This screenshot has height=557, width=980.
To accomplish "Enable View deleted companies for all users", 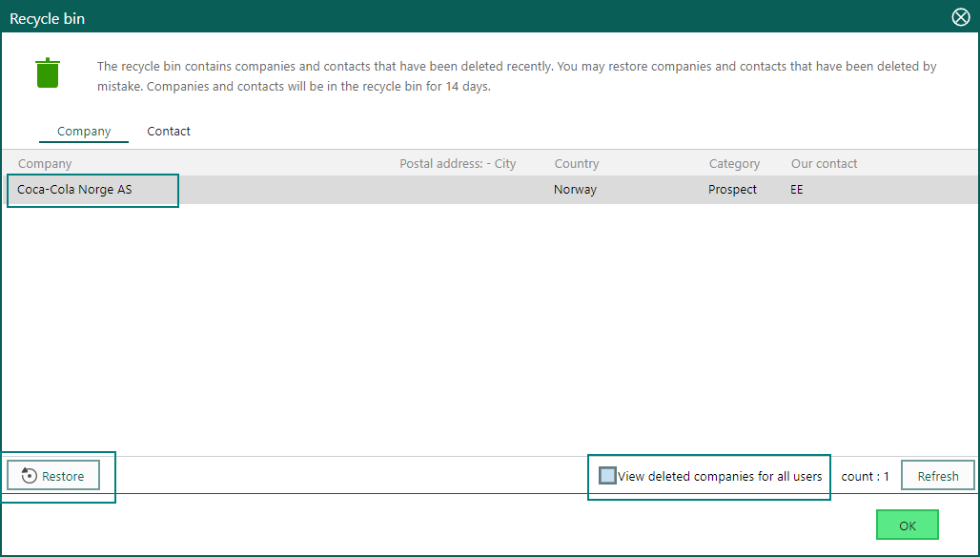I will tap(607, 476).
